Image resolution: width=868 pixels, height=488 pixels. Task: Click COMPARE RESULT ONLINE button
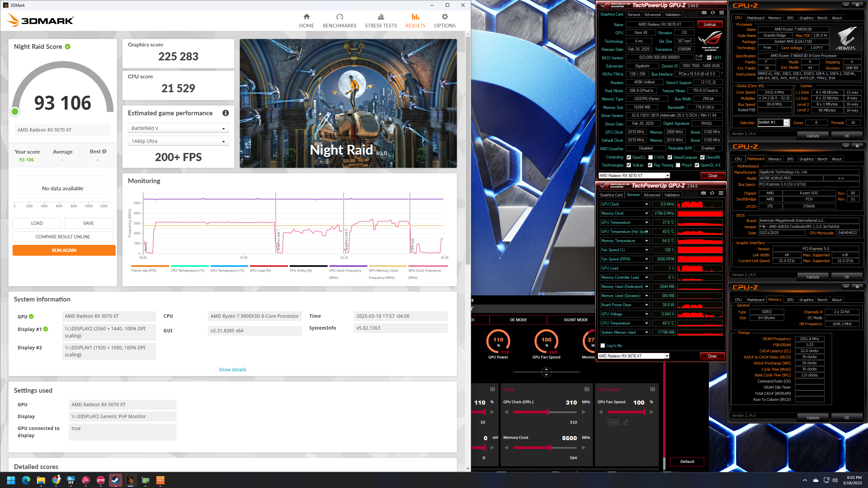coord(63,237)
